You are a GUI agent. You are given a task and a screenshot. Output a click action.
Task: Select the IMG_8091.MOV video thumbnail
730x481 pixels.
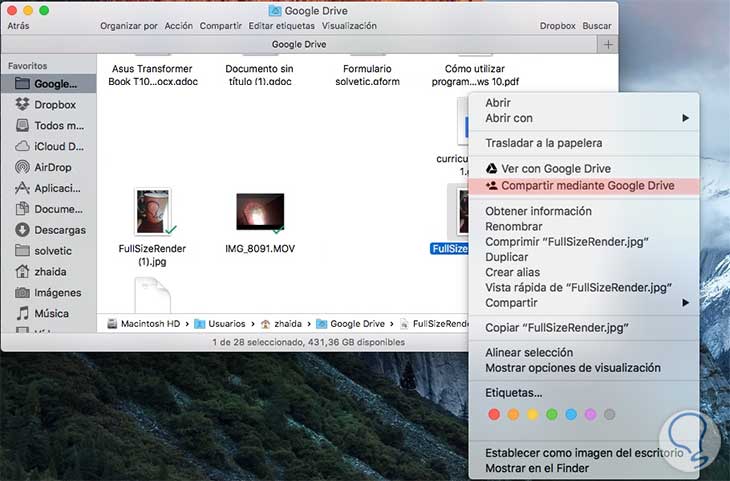pyautogui.click(x=260, y=211)
